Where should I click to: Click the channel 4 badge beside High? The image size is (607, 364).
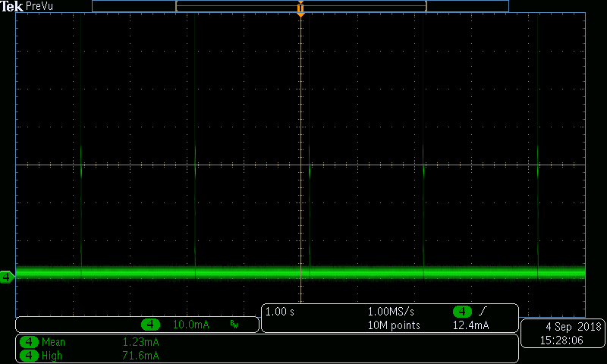[x=29, y=355]
